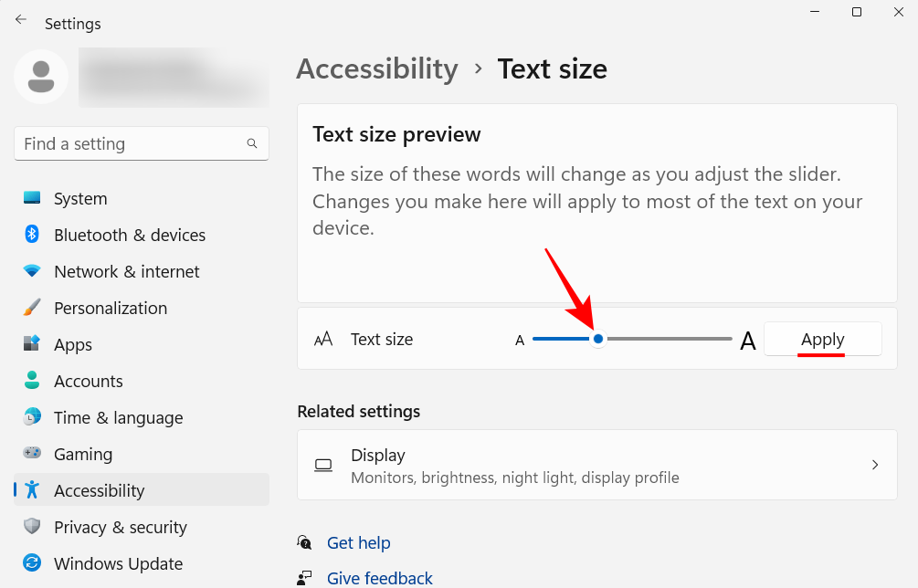Screen dimensions: 918x588
Task: Click the back arrow at top left
Action: 20,17
